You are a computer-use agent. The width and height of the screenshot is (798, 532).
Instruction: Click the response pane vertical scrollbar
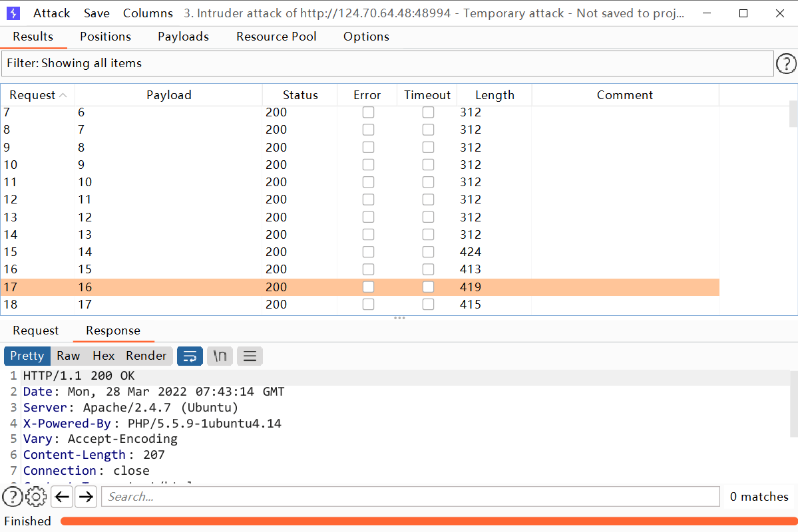point(793,404)
